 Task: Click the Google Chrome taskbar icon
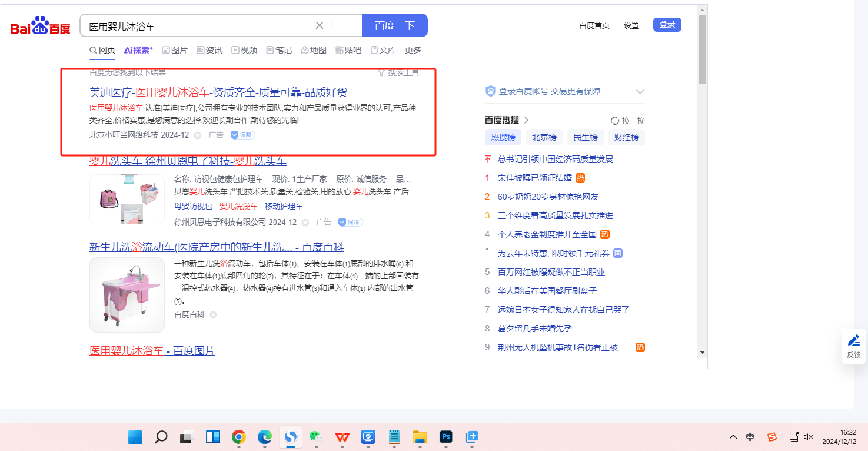click(x=238, y=437)
